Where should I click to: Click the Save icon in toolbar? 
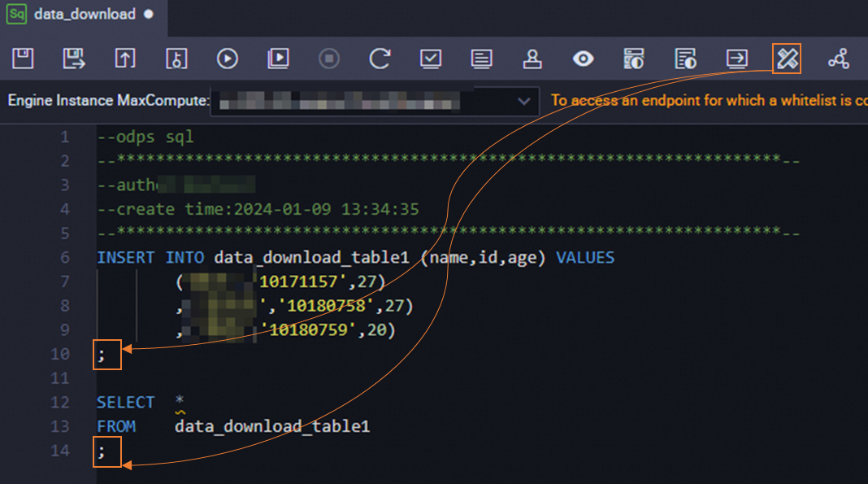[x=23, y=58]
